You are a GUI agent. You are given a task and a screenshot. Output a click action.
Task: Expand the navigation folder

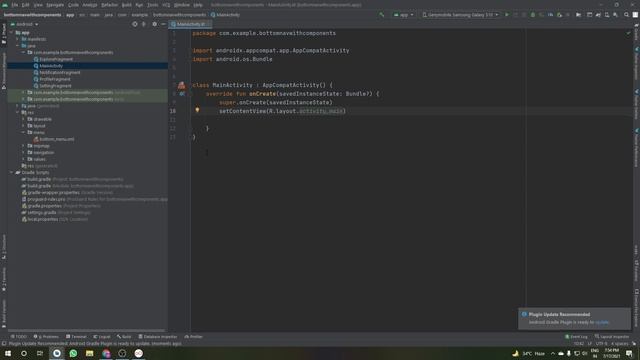[23, 152]
